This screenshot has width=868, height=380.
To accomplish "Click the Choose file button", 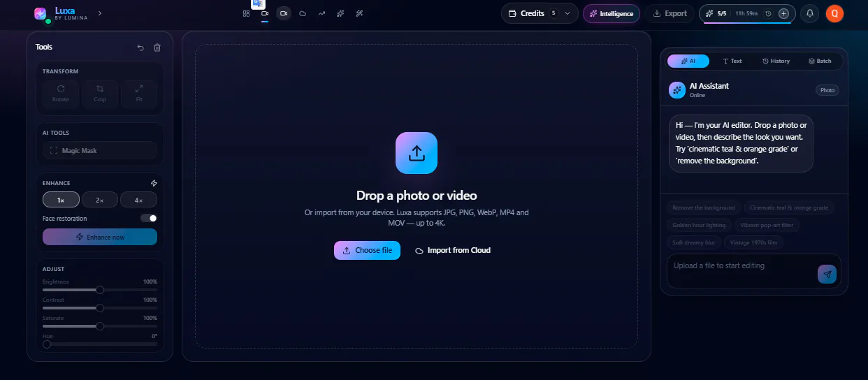I will 367,250.
